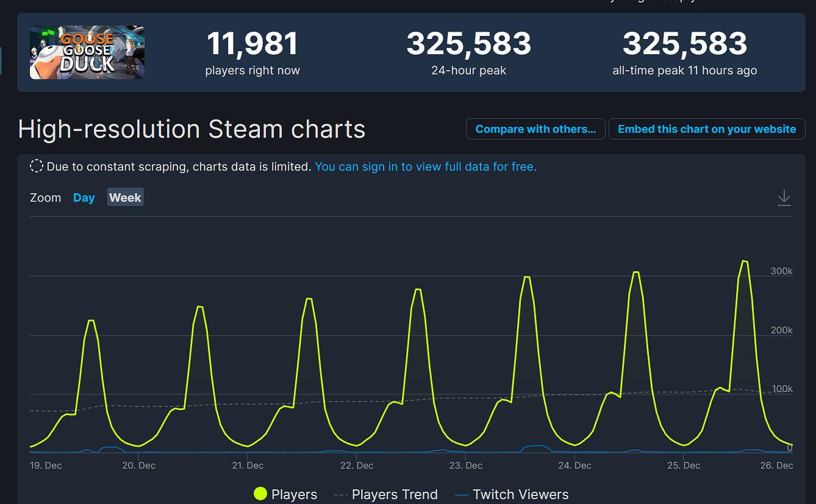
Task: Click the 23. Dec x-axis date label
Action: click(465, 465)
